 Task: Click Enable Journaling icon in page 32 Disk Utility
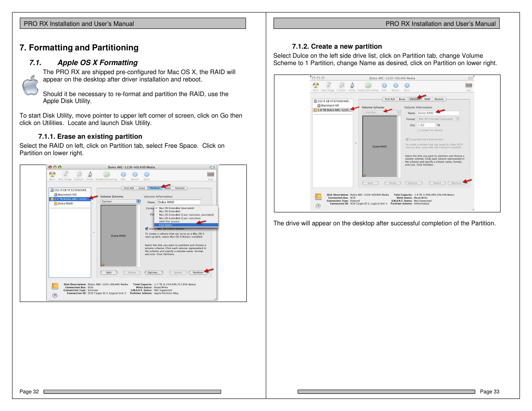coord(106,174)
